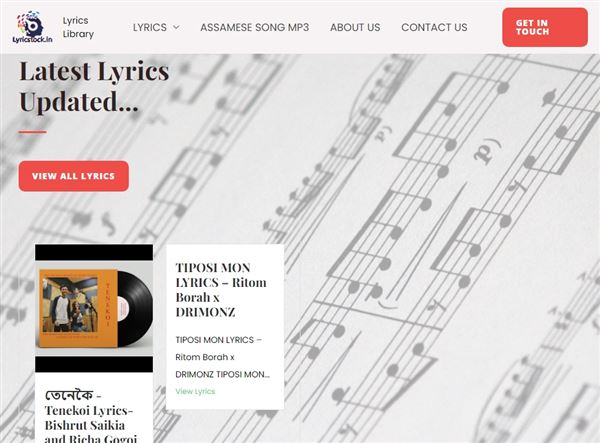Open the Tenekoi vinyl album thumbnail
The image size is (600, 443).
pos(94,308)
